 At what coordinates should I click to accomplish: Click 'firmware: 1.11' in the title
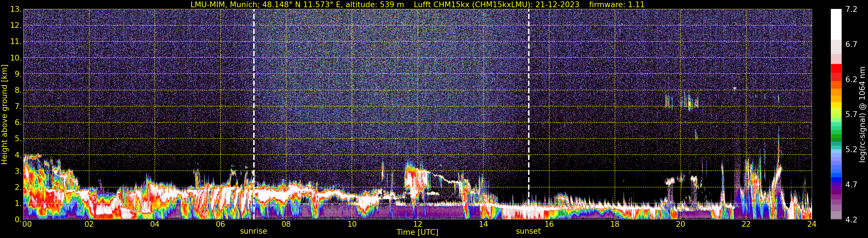click(617, 4)
